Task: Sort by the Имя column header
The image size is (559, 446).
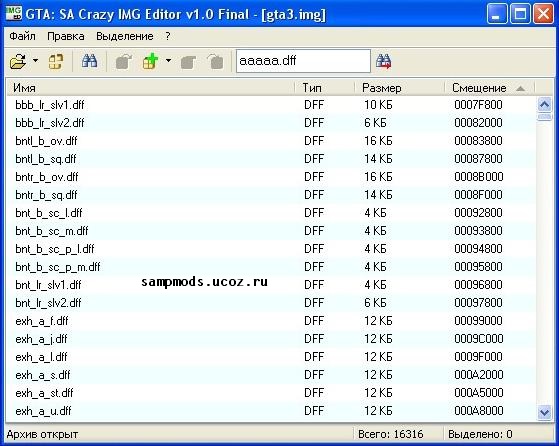Action: click(x=151, y=88)
